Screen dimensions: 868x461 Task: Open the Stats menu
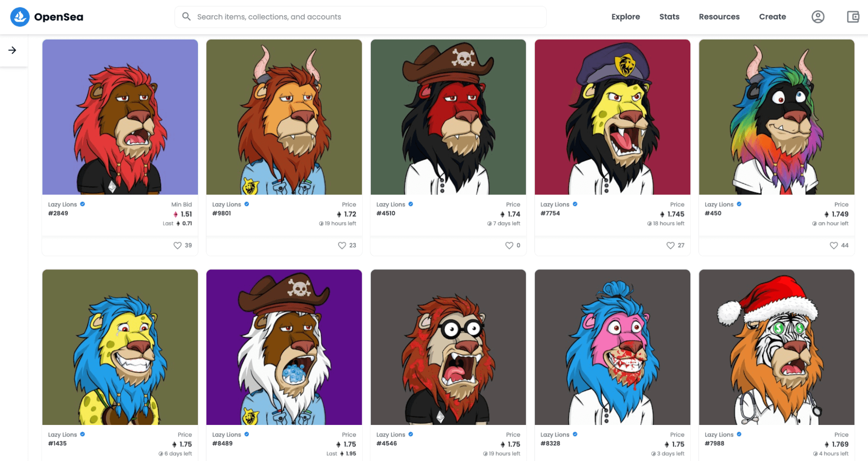pos(669,17)
